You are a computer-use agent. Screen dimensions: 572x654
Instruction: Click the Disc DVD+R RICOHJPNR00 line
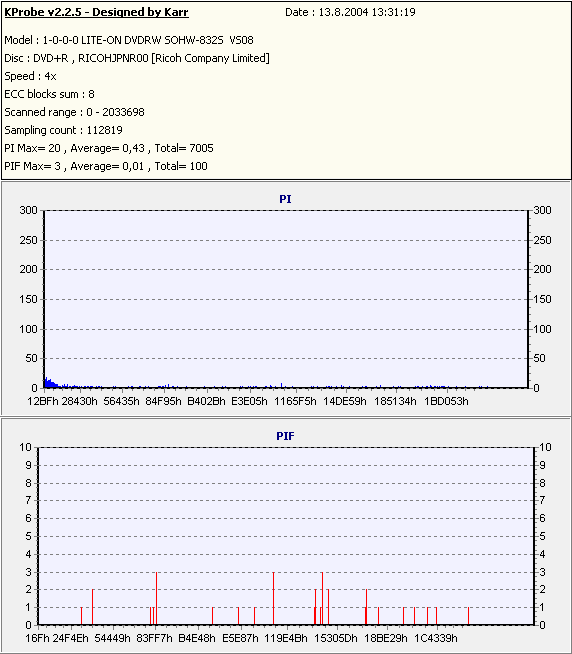click(x=137, y=58)
